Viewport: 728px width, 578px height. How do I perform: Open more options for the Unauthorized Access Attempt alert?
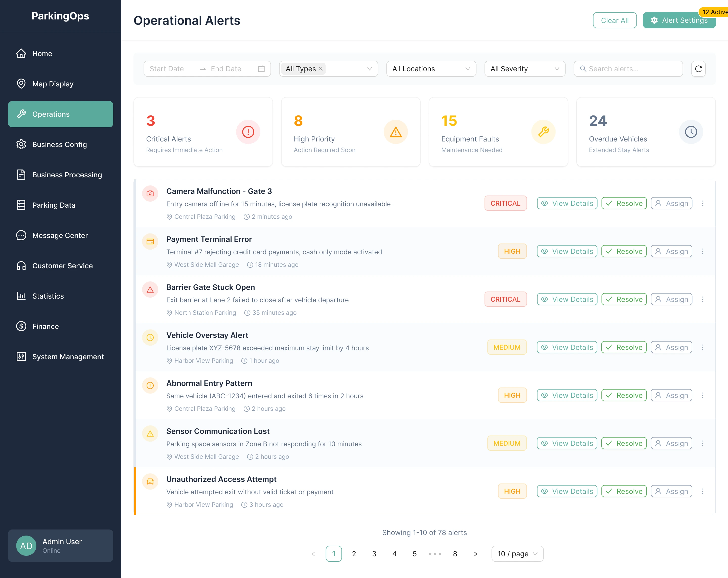(x=702, y=491)
